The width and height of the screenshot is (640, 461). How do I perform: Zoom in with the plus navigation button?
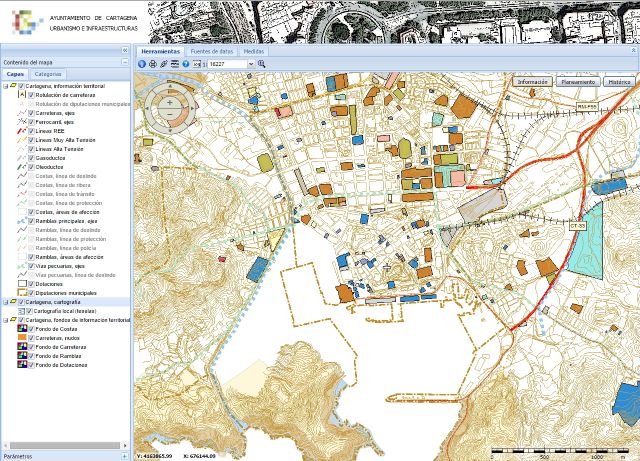pyautogui.click(x=170, y=102)
